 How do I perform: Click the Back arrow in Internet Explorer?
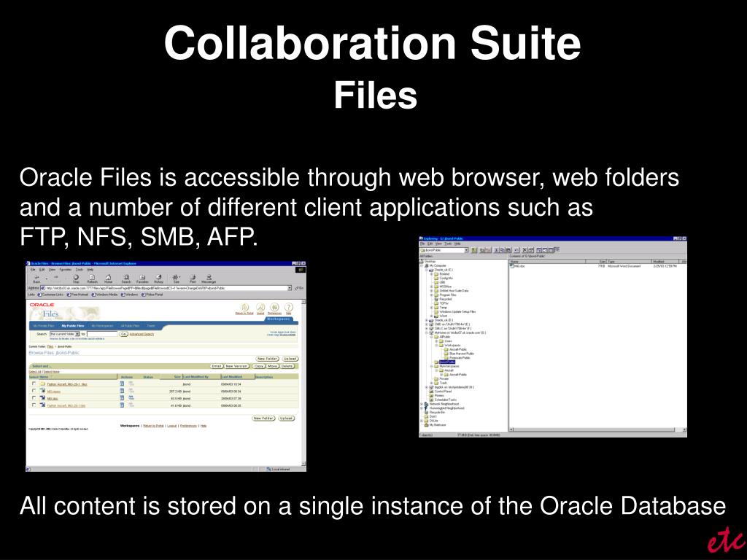pos(36,277)
